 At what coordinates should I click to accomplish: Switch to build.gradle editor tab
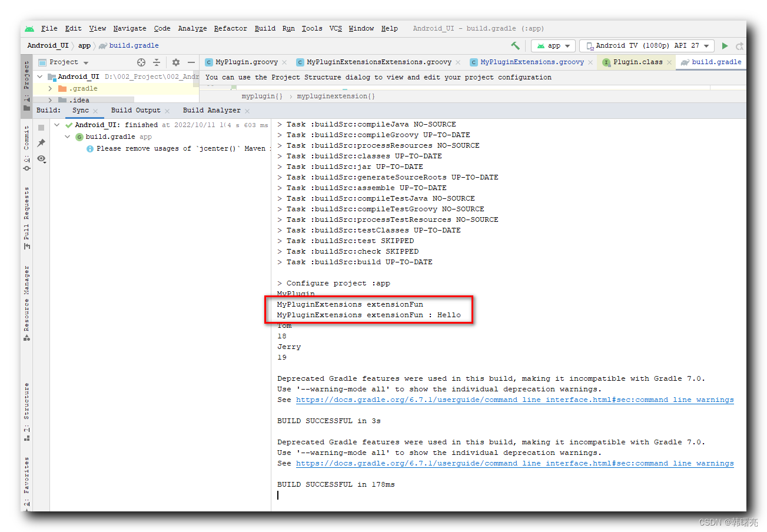click(x=710, y=62)
